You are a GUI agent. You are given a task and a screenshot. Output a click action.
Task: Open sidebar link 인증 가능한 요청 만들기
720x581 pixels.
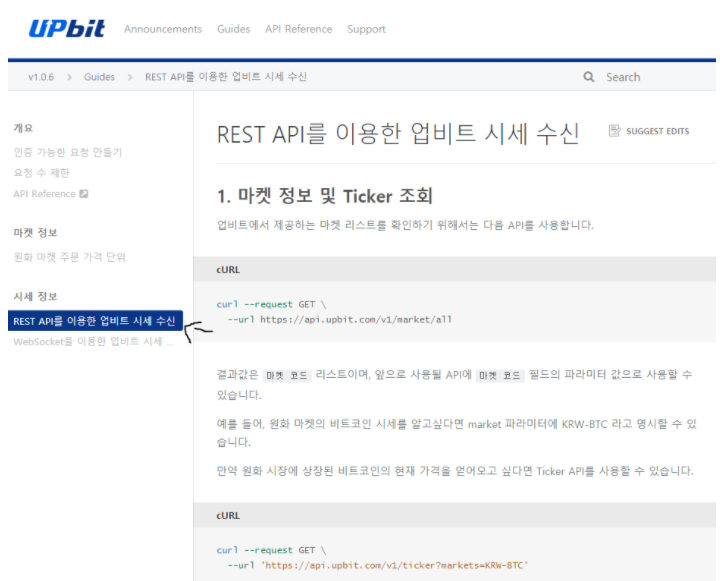click(68, 152)
